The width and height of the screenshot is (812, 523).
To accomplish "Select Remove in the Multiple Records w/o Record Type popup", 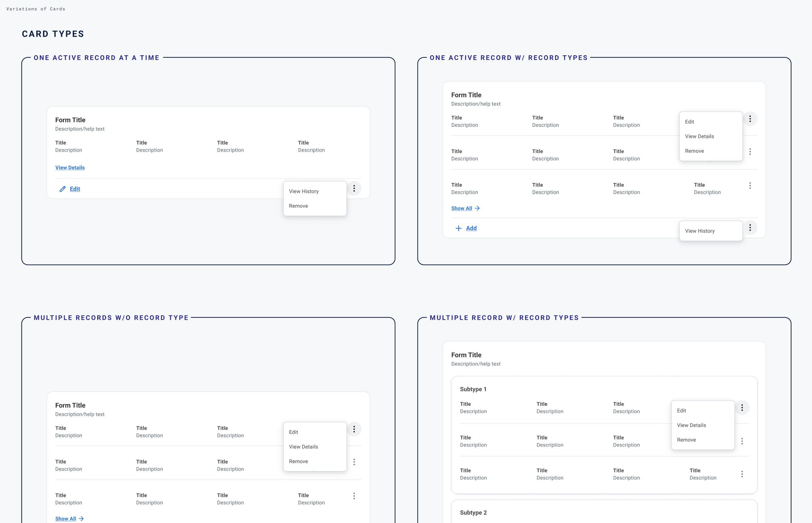I will click(298, 461).
